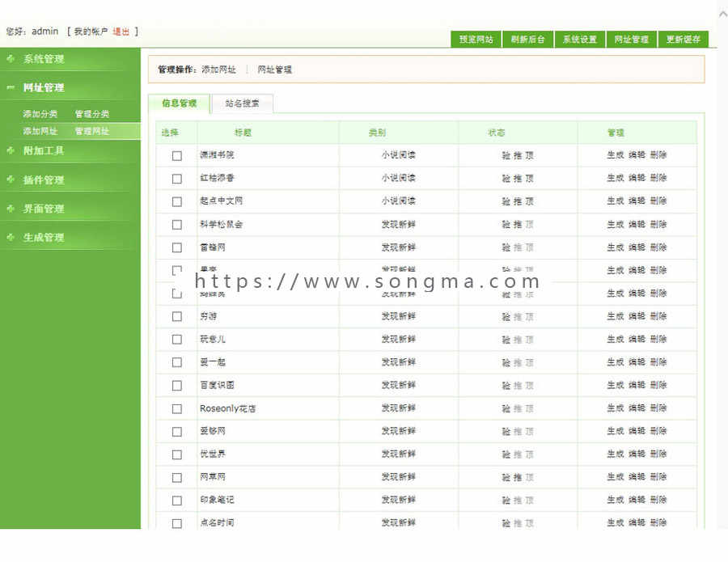Click 编辑 for the 雷锋网 row
This screenshot has width=728, height=562.
tap(637, 247)
